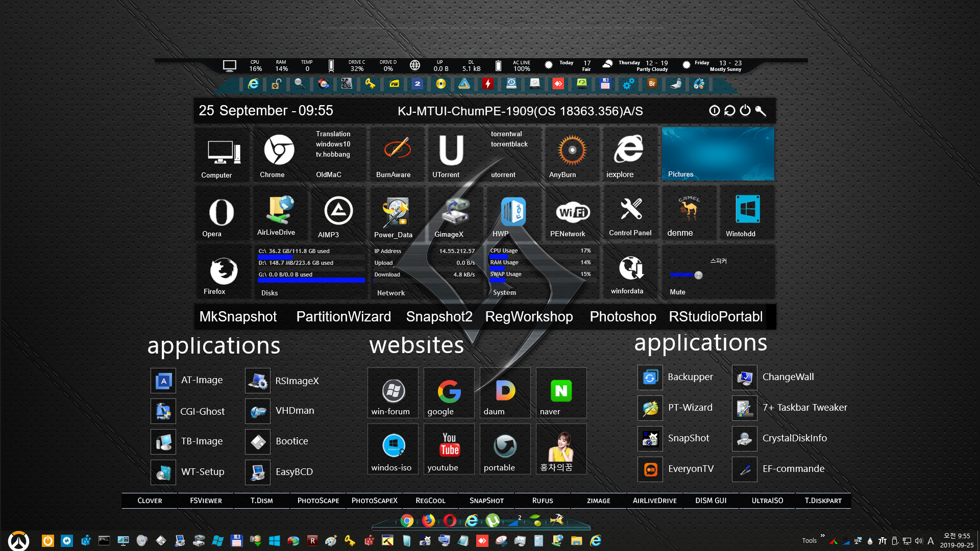Click PHOTOSCAPEX in bottom strip
The image size is (980, 551).
click(x=374, y=501)
